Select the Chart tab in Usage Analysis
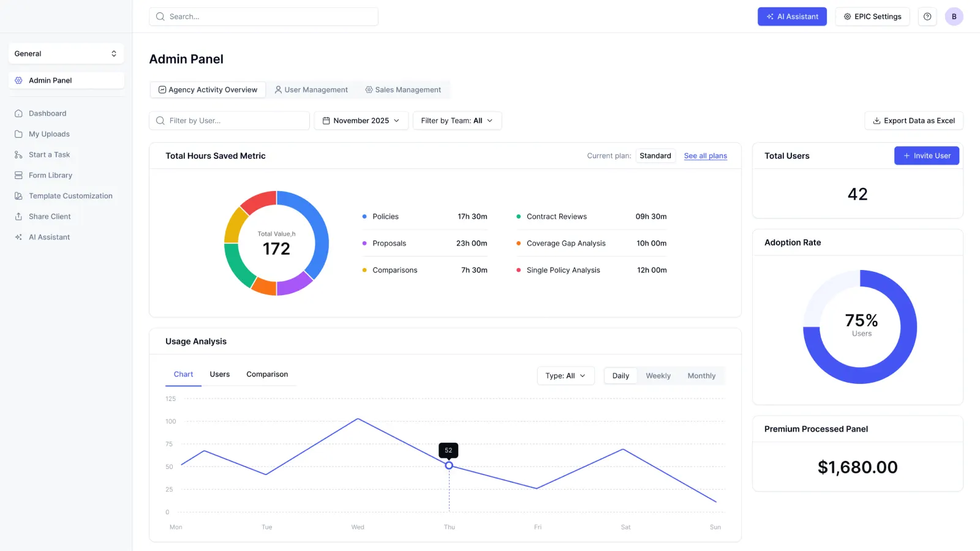Viewport: 980px width, 551px height. tap(183, 374)
